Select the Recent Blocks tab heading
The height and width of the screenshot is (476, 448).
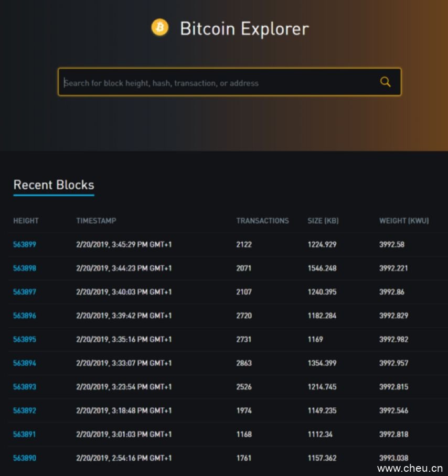coord(54,185)
